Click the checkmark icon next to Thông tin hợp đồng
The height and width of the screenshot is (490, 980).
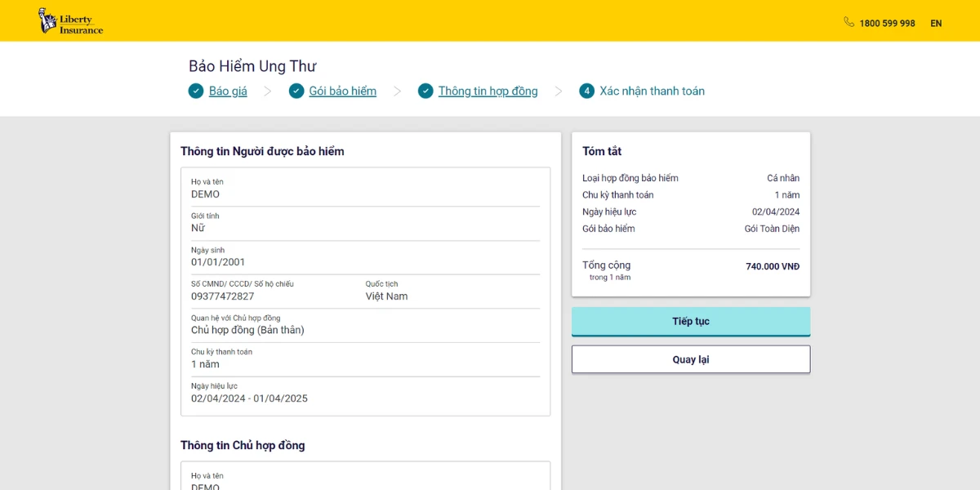[425, 91]
